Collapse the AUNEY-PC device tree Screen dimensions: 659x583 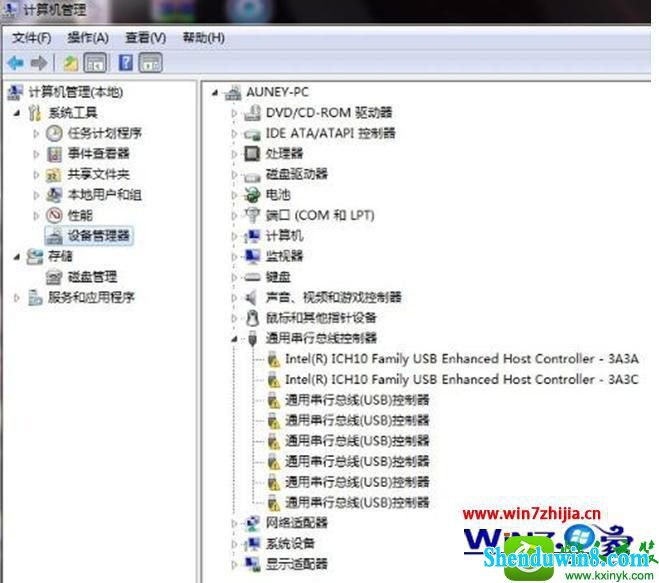pyautogui.click(x=215, y=92)
